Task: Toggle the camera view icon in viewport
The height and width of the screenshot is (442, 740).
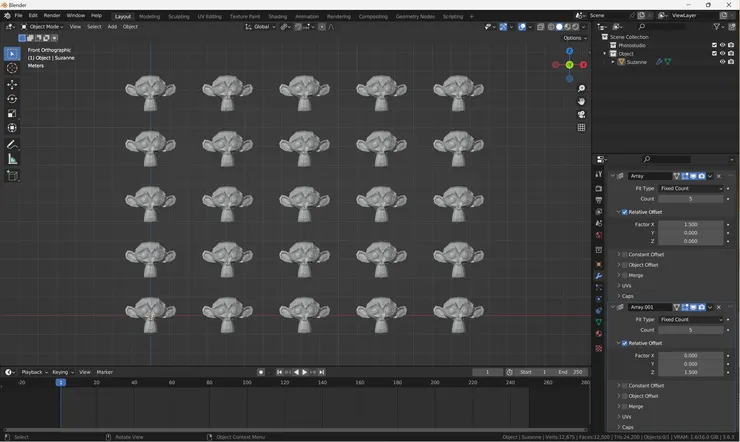Action: [x=581, y=114]
